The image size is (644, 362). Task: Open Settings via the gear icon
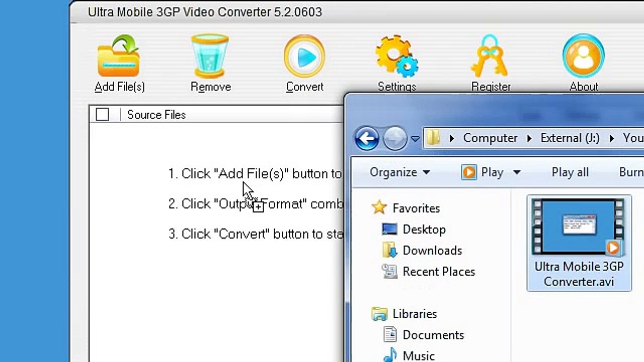point(396,56)
